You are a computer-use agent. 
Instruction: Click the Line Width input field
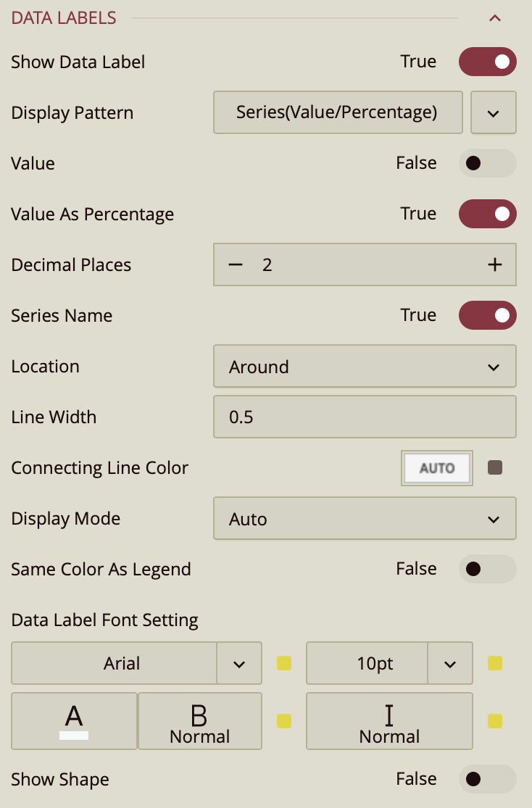tap(365, 417)
